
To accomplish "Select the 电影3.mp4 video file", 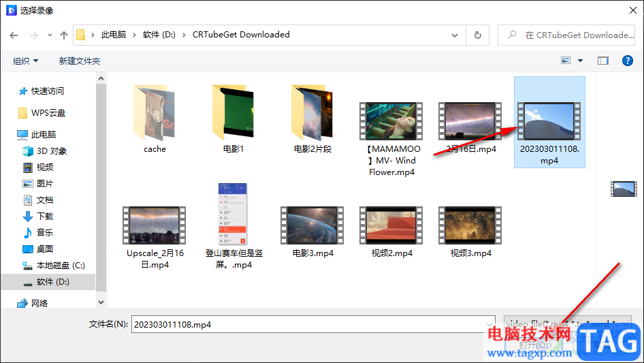I will tap(312, 232).
